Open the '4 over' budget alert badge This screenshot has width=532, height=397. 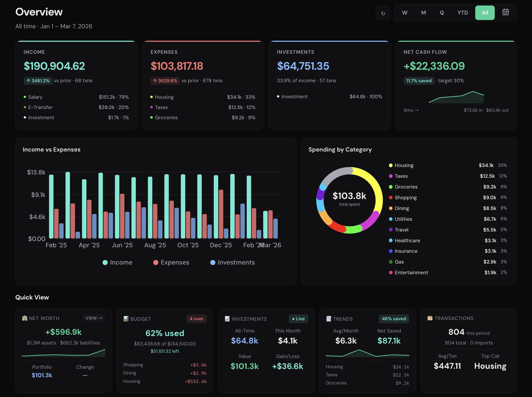click(196, 319)
